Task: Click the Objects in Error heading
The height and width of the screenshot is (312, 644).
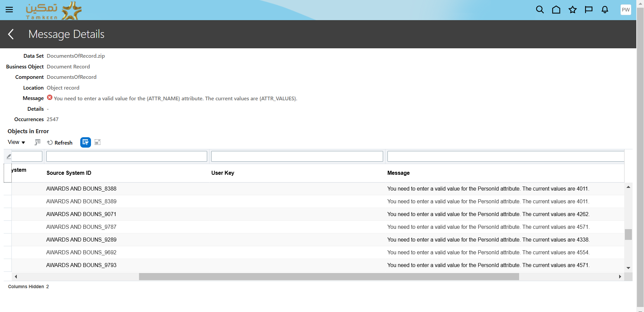Action: coord(28,131)
